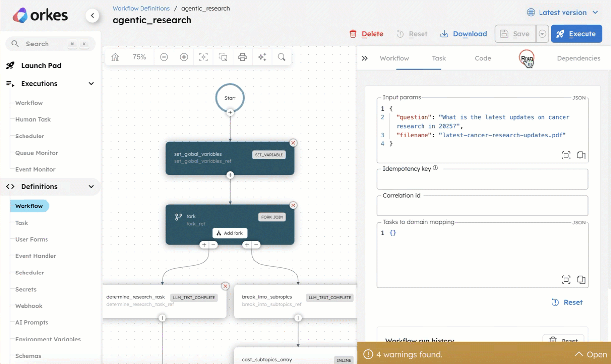Screen dimensions: 611x364
Task: Click the multi-select tool icon
Action: pyautogui.click(x=223, y=57)
